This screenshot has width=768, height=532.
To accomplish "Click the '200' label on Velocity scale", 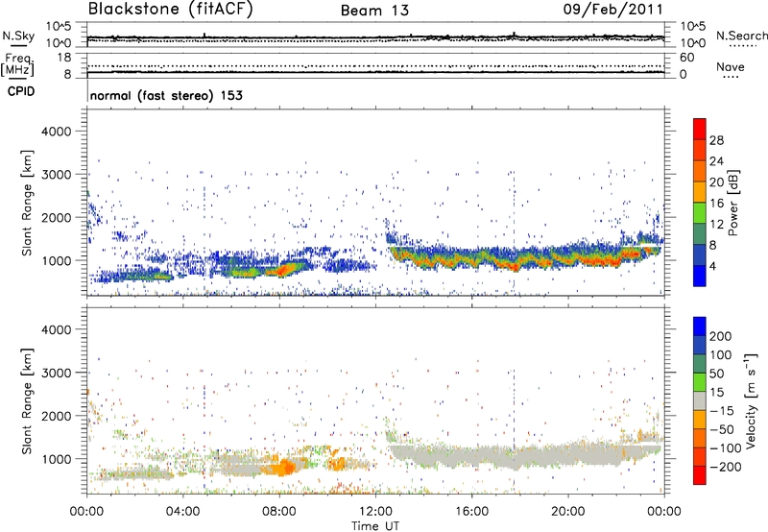I will click(x=721, y=336).
